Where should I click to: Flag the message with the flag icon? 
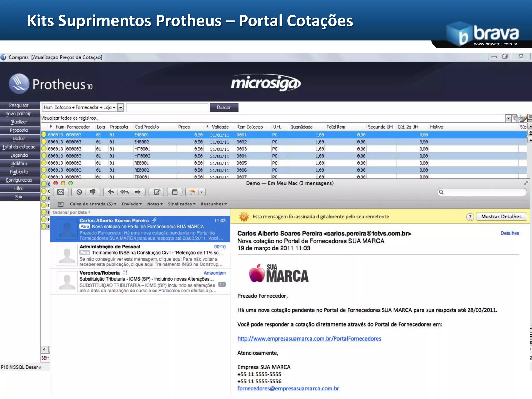192,192
